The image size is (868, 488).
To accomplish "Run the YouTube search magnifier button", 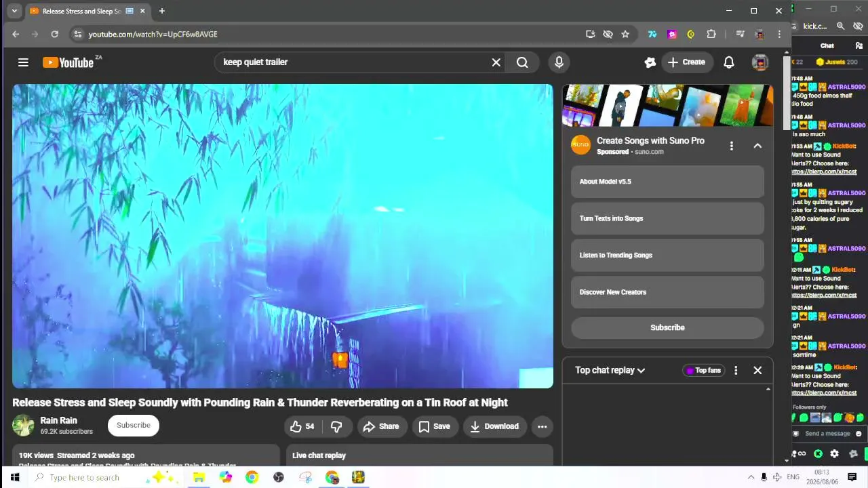I will click(522, 62).
